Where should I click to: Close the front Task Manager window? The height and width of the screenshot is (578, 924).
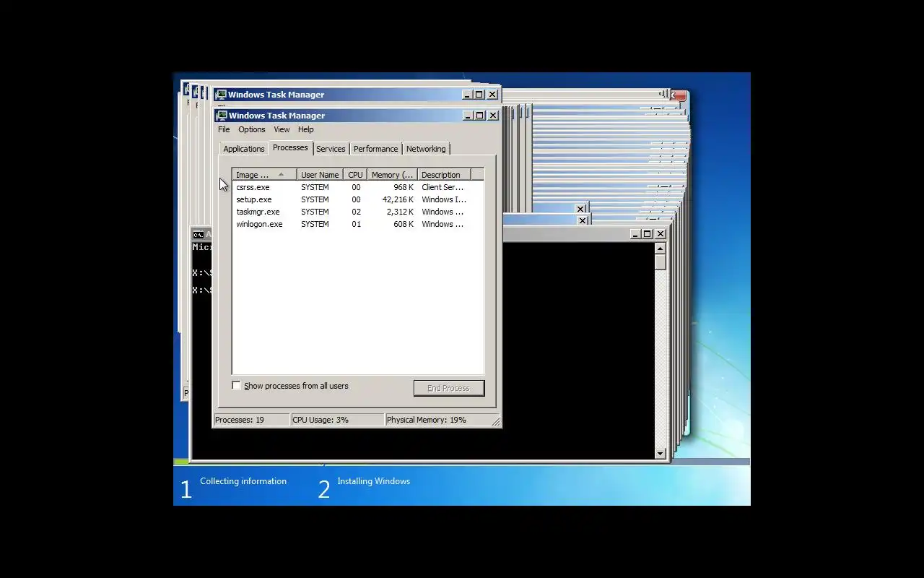(493, 116)
